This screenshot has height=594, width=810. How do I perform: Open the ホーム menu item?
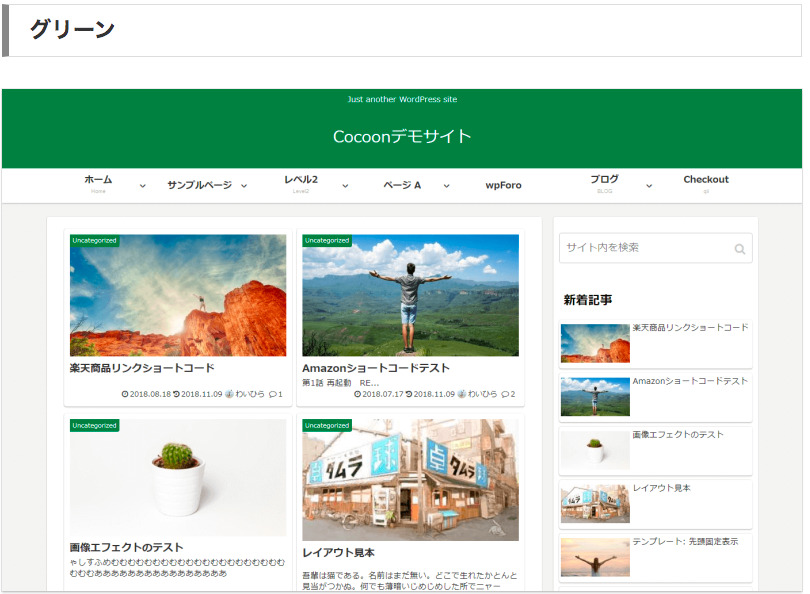(98, 180)
